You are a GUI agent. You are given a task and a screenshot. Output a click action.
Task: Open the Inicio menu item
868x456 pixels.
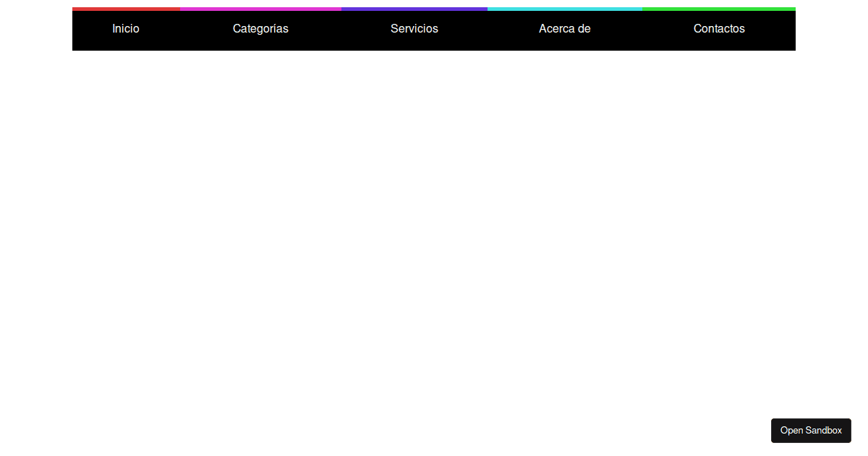126,29
